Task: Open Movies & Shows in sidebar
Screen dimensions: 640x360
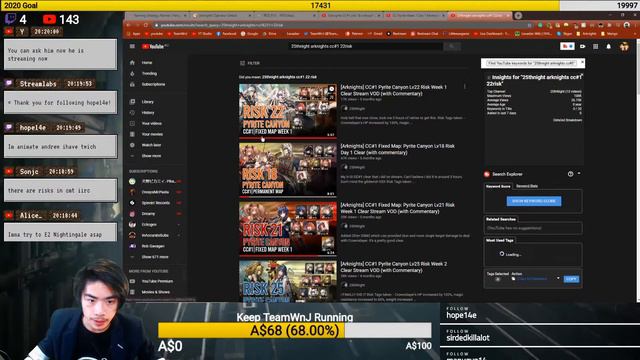Action: [x=155, y=292]
